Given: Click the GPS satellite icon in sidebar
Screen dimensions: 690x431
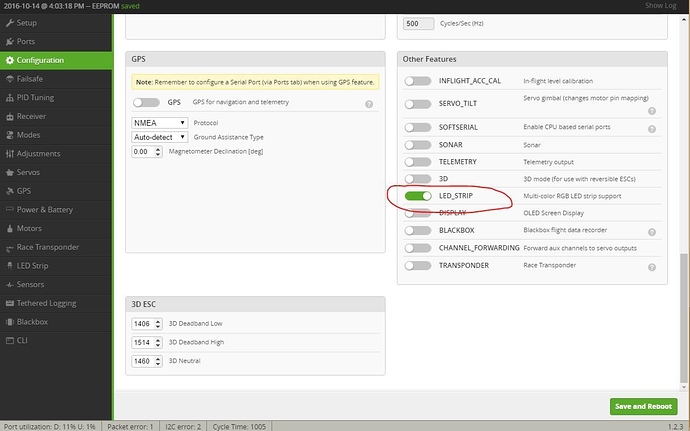Looking at the screenshot, I should [10, 191].
